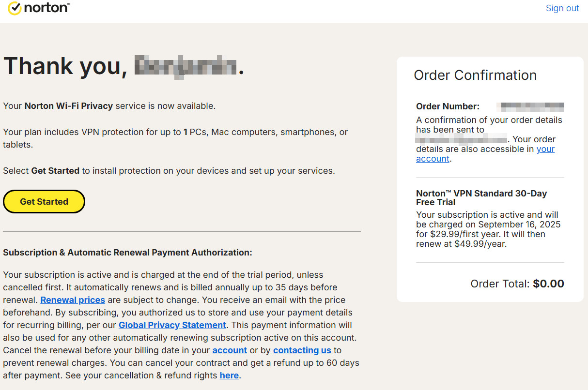Click Norton VPN Standard 30-Day Free Trial title
The width and height of the screenshot is (588, 390).
click(x=481, y=197)
